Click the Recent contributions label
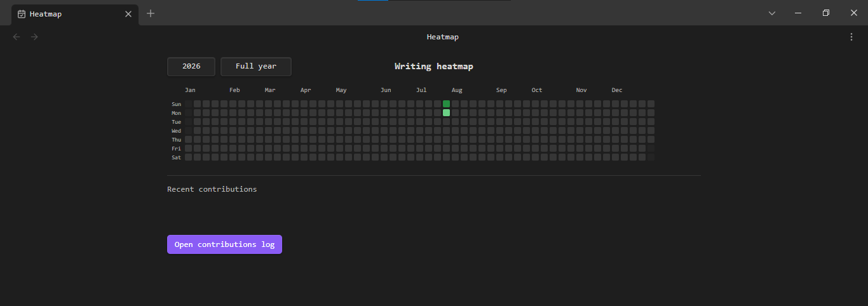The width and height of the screenshot is (868, 306). 212,189
